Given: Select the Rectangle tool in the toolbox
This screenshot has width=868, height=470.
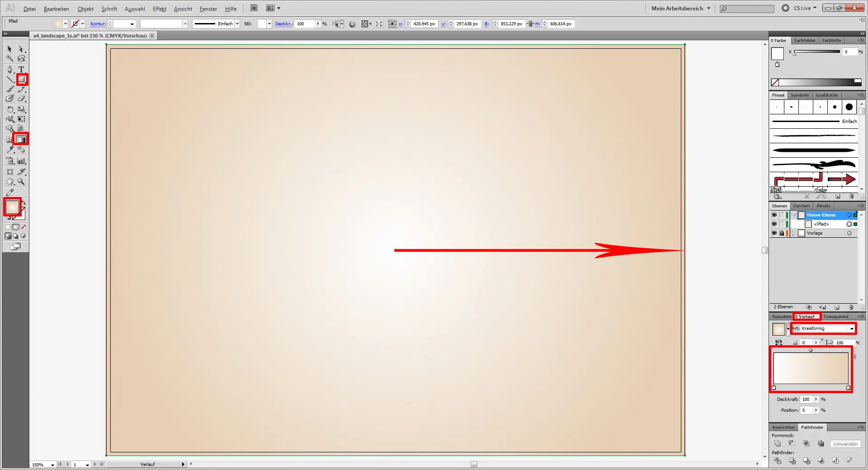Looking at the screenshot, I should pyautogui.click(x=22, y=80).
